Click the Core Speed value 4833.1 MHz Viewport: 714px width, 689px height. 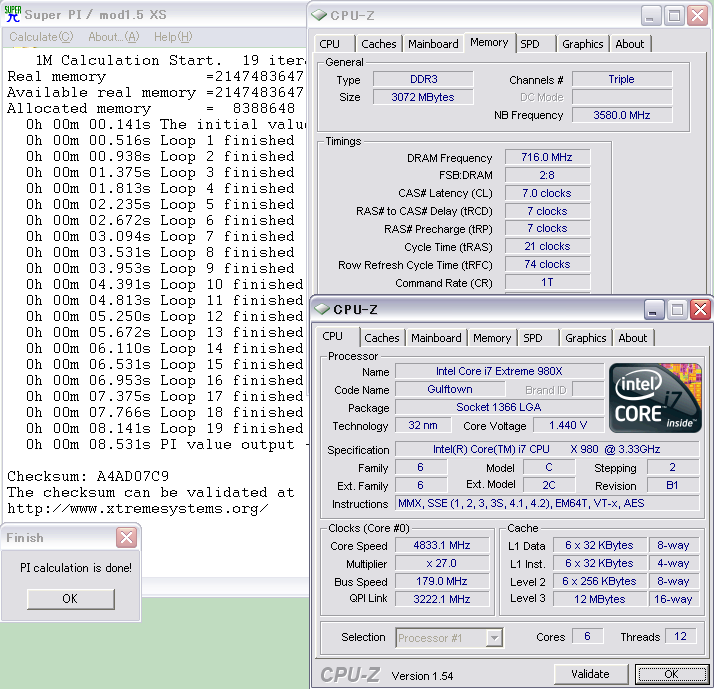pos(442,545)
